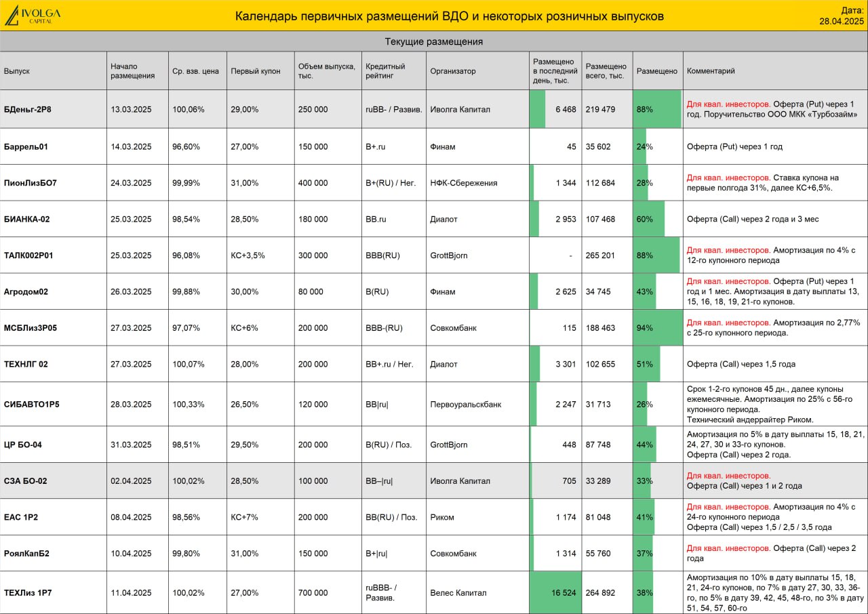Select the СИБАВТО1Р5 issue name
868x614 pixels.
coord(32,405)
